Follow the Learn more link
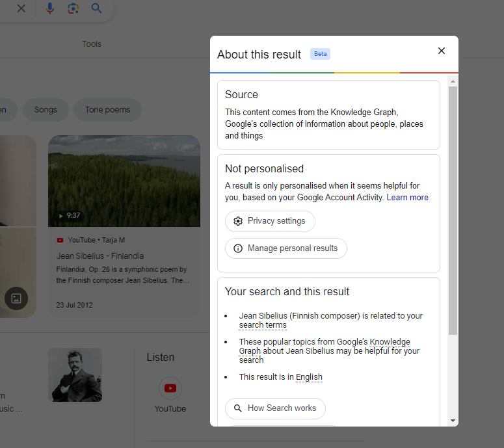This screenshot has height=448, width=504. pyautogui.click(x=407, y=197)
